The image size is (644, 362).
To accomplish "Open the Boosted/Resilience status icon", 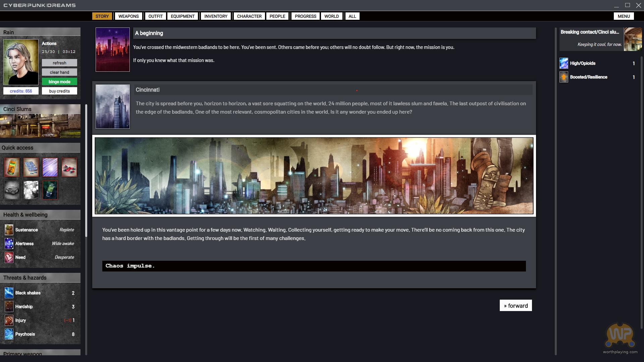I will (564, 77).
